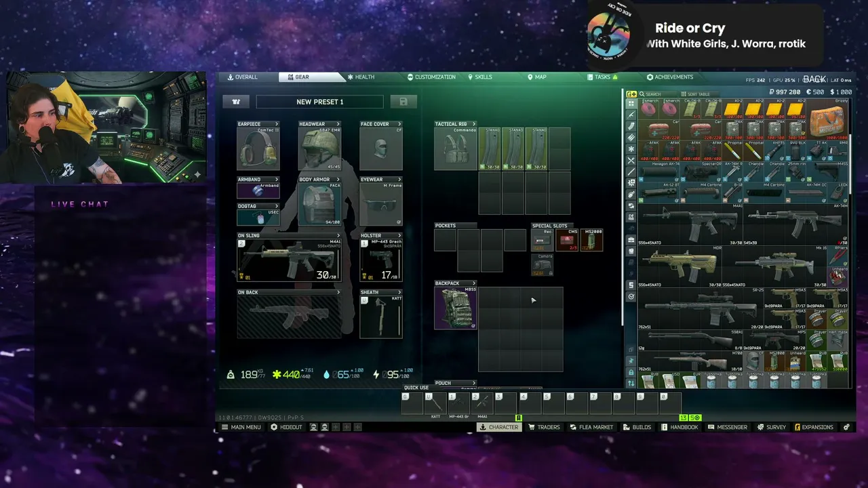Select the MP-443 Grach pistol in holster
This screenshot has width=868, height=488.
pyautogui.click(x=381, y=260)
